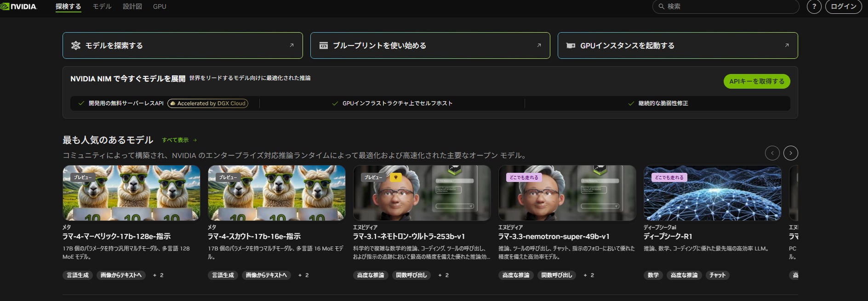868x301 pixels.
Task: Click 最も人気のあるモデル heading
Action: click(108, 140)
